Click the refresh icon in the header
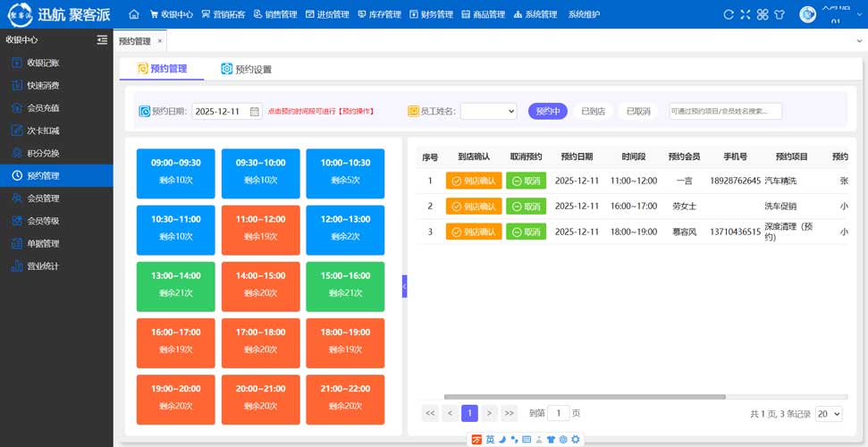The image size is (868, 447). tap(729, 15)
